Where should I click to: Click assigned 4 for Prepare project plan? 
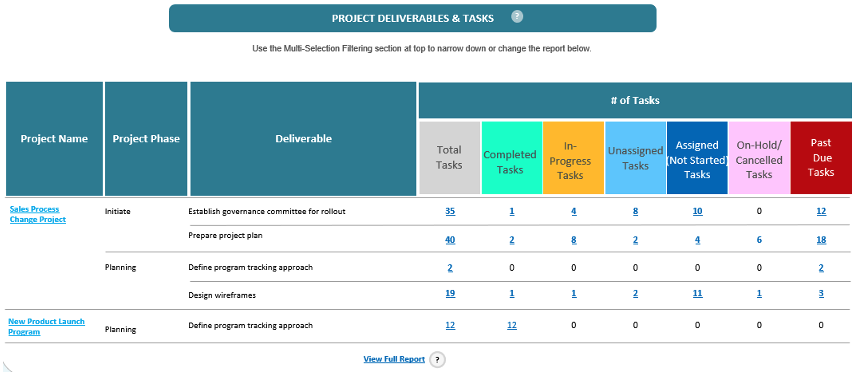coord(697,240)
